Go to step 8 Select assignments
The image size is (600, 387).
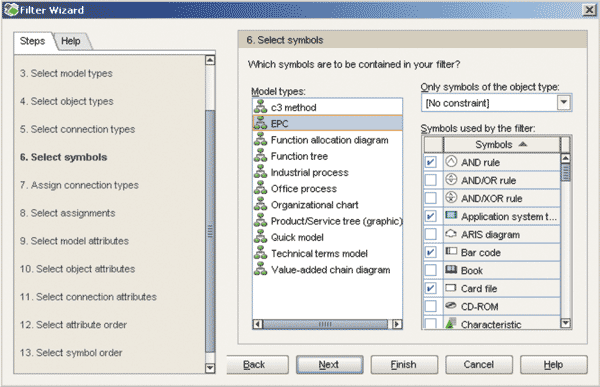coord(67,213)
